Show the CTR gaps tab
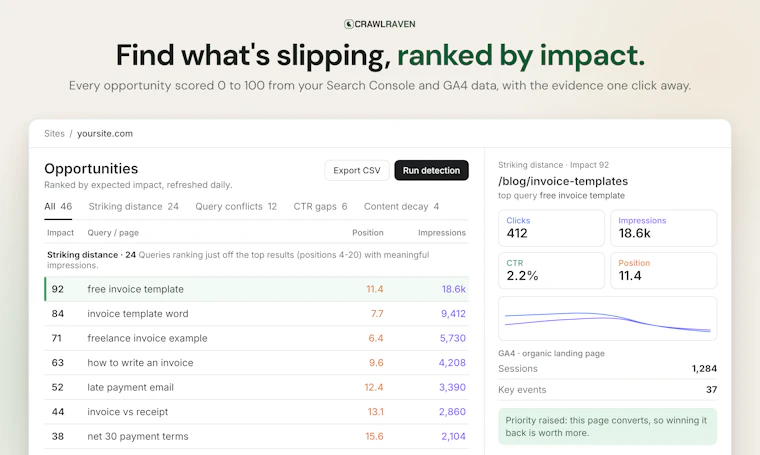The height and width of the screenshot is (455, 760). pos(320,206)
